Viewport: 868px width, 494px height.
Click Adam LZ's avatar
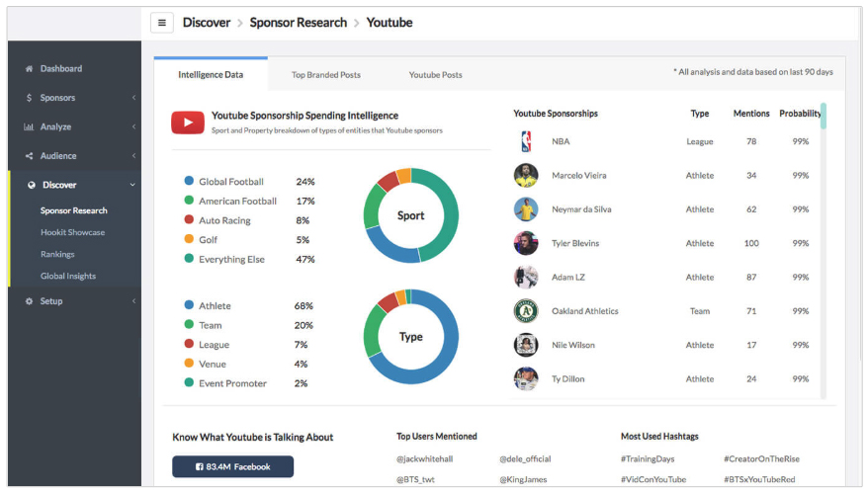click(526, 278)
